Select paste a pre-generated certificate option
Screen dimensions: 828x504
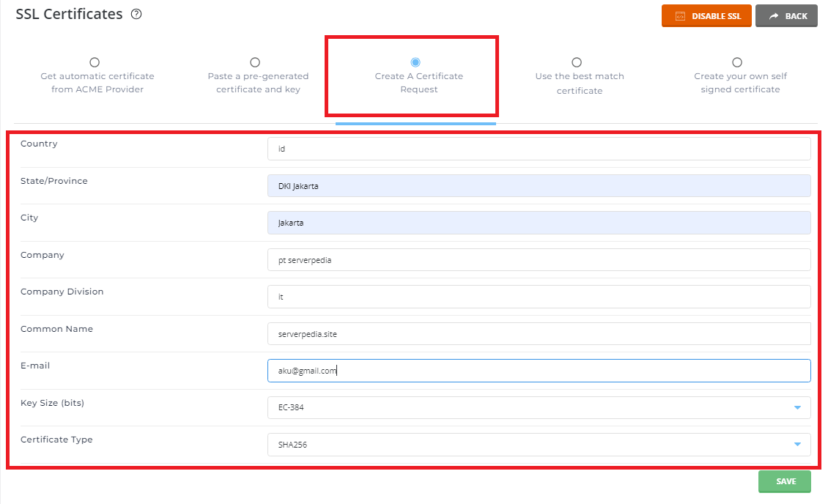tap(255, 63)
